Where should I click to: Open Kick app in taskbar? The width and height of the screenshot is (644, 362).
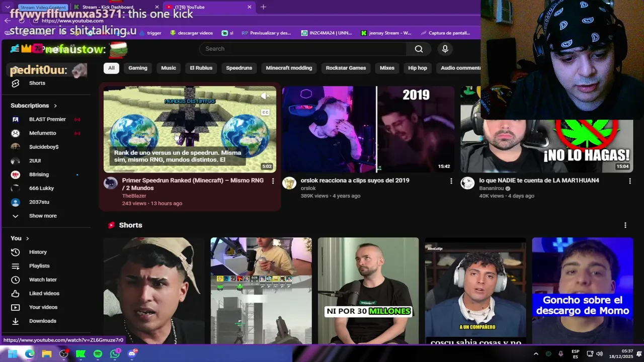[80, 354]
